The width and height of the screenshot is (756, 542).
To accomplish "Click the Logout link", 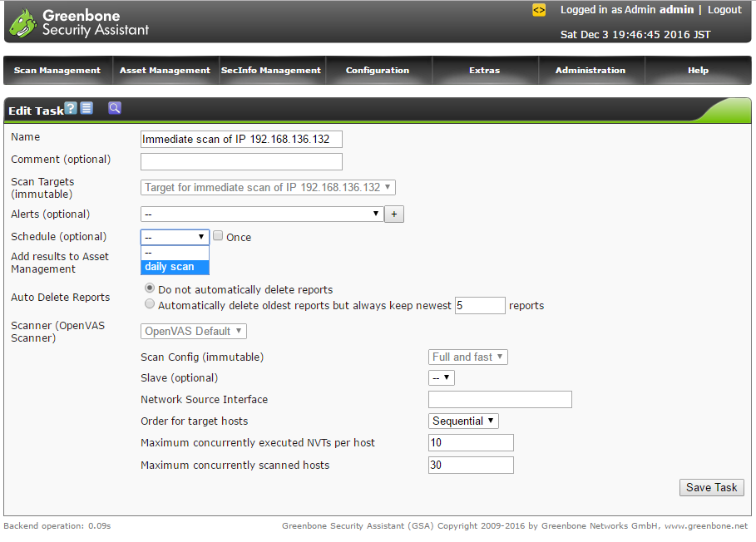I will click(724, 10).
